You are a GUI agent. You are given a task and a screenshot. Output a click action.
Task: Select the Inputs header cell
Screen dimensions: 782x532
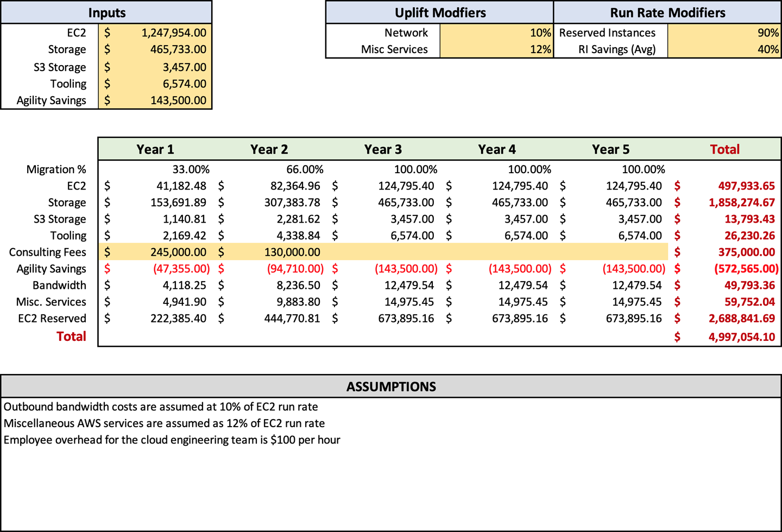[x=106, y=12]
